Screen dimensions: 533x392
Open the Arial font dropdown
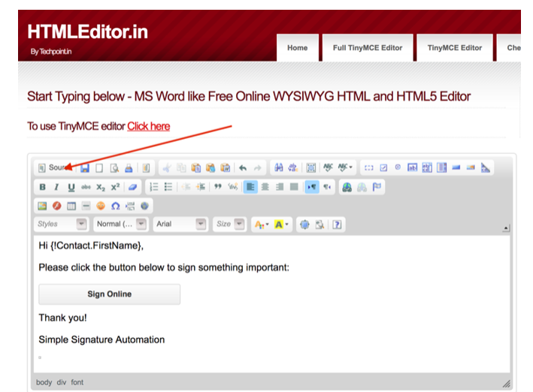[180, 225]
